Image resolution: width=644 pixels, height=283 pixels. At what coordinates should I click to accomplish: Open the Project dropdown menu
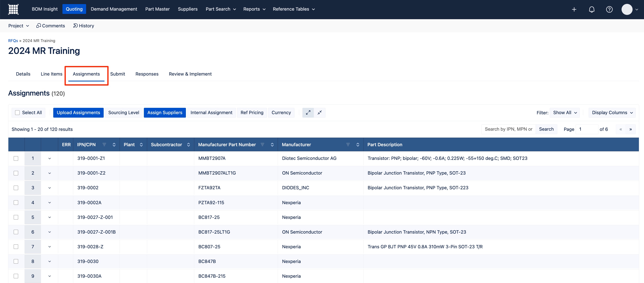pyautogui.click(x=19, y=26)
